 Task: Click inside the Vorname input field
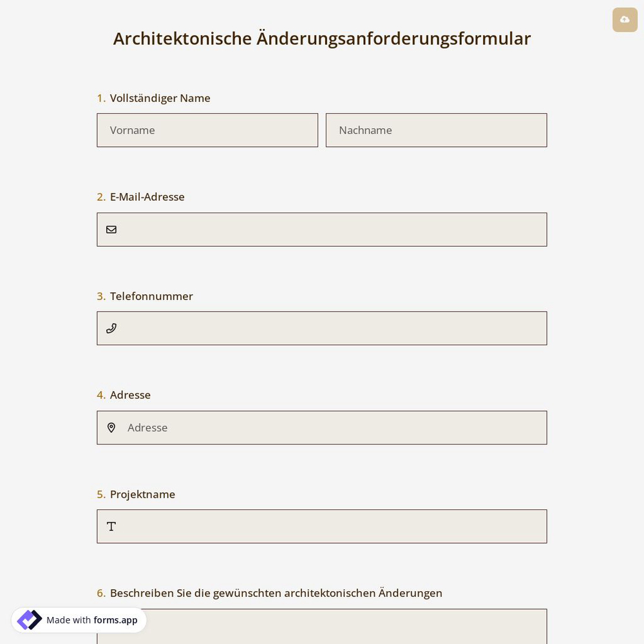207,130
